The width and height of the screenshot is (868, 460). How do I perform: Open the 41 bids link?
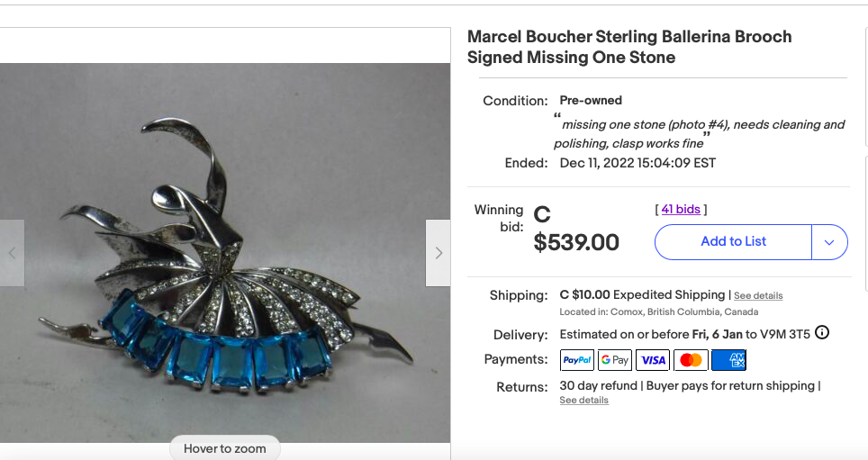tap(681, 210)
